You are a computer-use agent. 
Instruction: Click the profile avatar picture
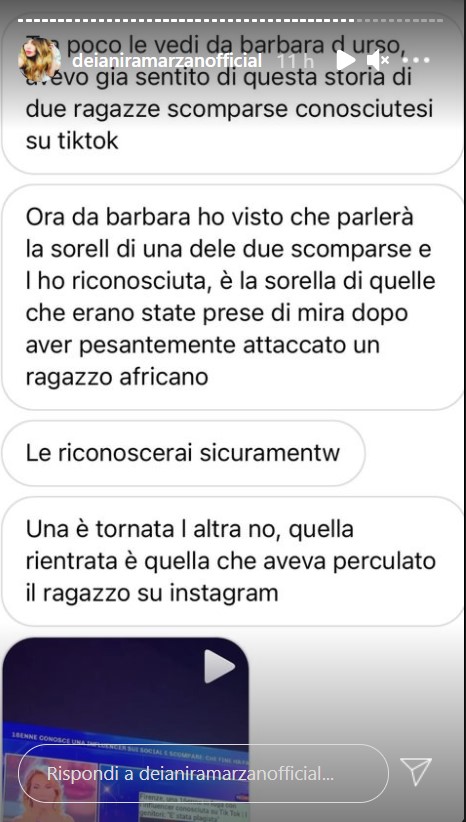[37, 60]
